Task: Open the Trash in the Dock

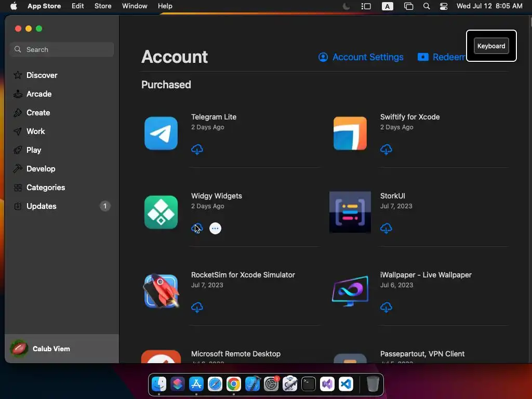Action: pos(373,384)
